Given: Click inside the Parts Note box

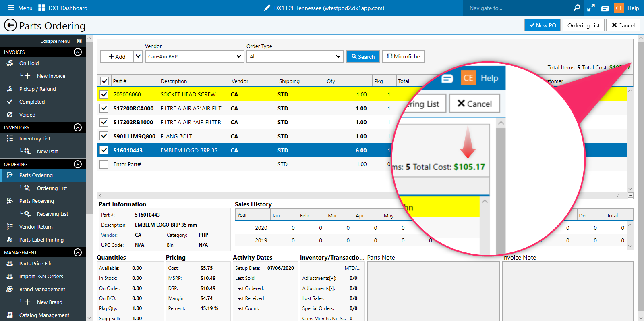Looking at the screenshot, I should pos(433,291).
